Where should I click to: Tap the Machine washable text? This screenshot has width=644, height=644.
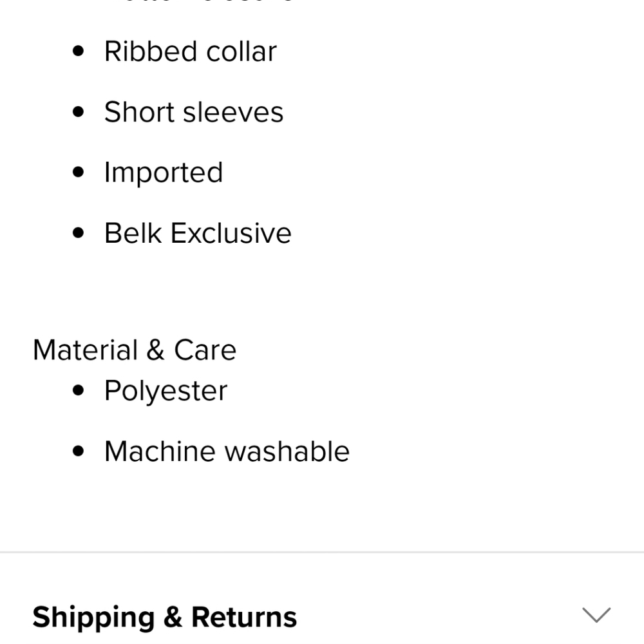coord(226,451)
